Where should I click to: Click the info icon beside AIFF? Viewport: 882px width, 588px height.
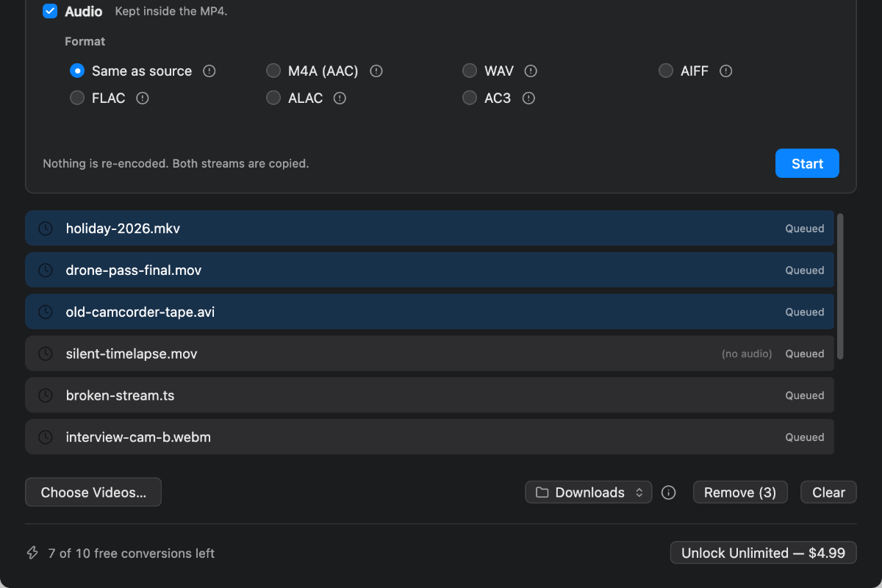[726, 71]
